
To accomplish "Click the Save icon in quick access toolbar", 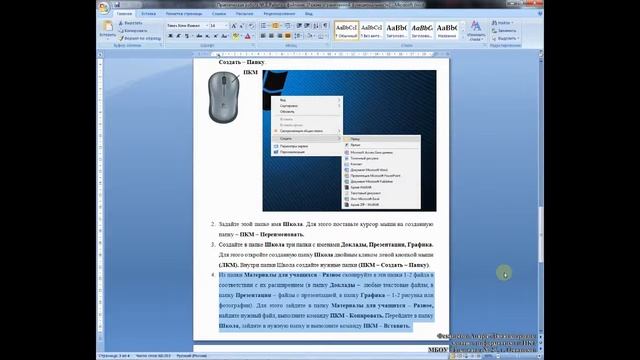I will (x=117, y=5).
